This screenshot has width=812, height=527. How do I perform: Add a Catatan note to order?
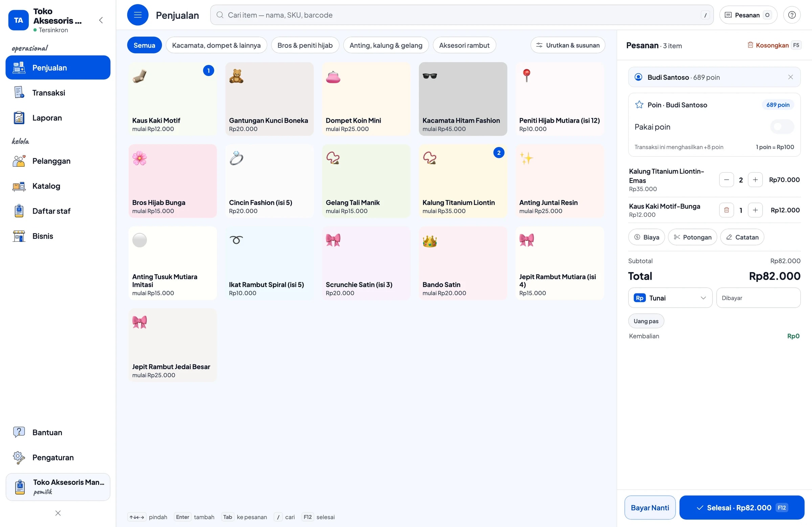(x=742, y=237)
